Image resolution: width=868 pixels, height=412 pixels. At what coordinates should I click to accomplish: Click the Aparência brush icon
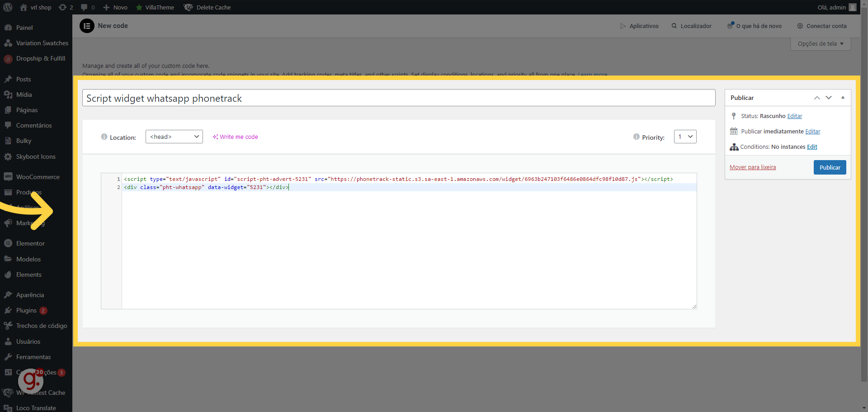(x=8, y=295)
